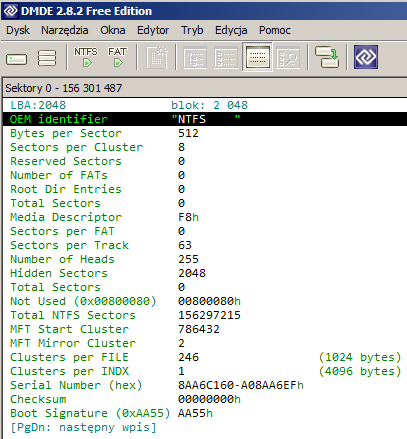Viewport: 407px width, 439px height.
Task: Click the Checksum value 00000000h
Action: point(209,399)
